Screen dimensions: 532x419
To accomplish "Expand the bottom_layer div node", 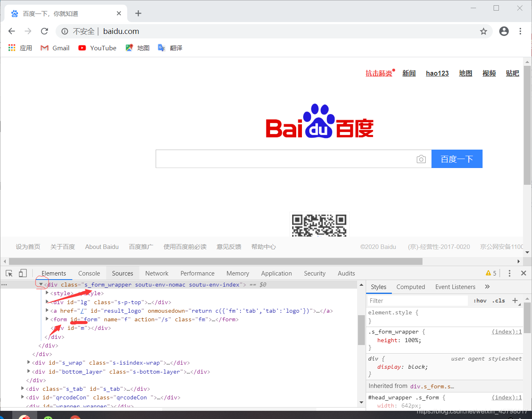I will coord(29,371).
